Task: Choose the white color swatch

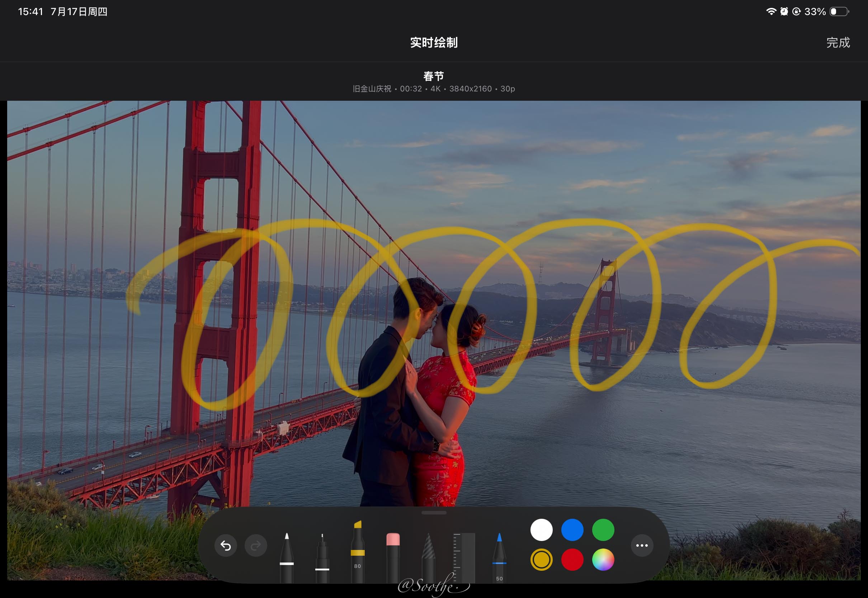Action: point(541,530)
